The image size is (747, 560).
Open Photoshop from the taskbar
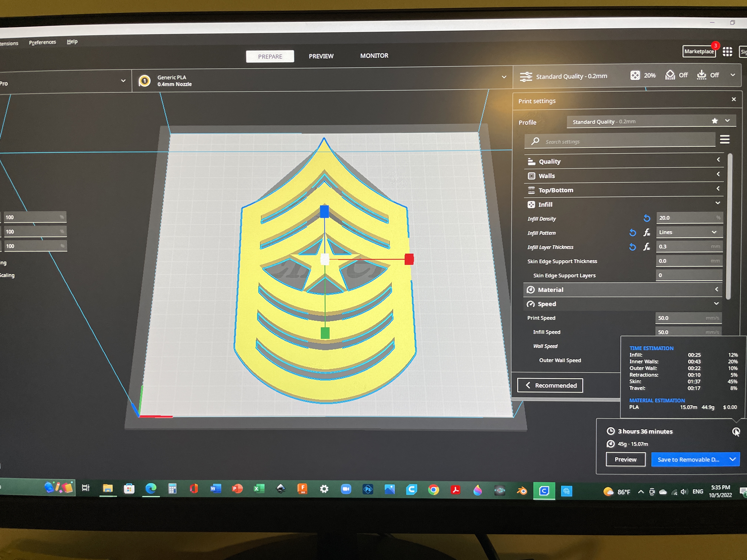368,489
